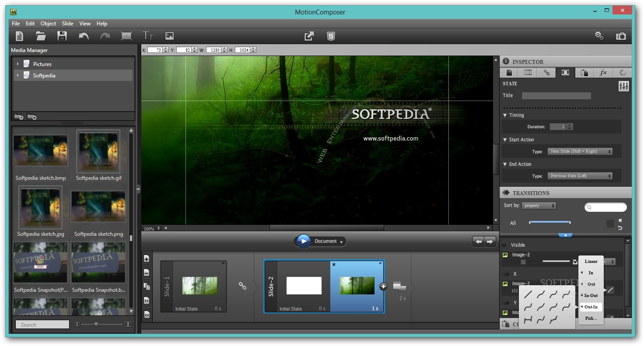Select the straight linear curve in the curve palette
This screenshot has width=644, height=346.
point(528,294)
